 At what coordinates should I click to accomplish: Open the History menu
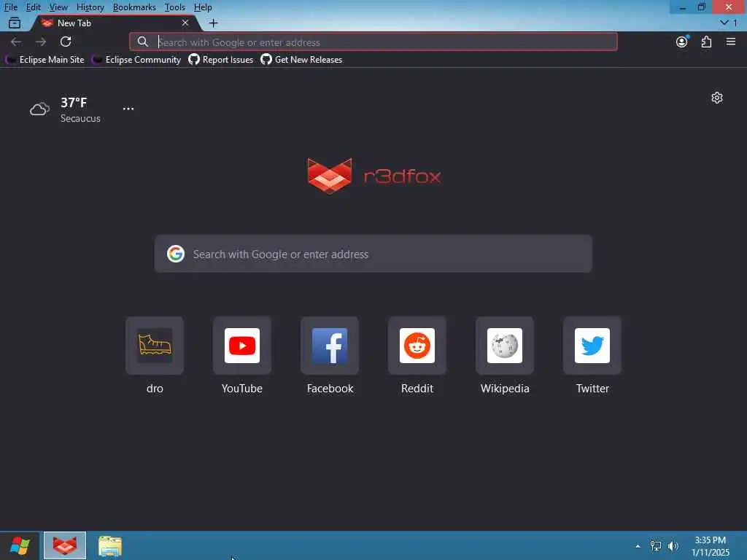coord(90,7)
